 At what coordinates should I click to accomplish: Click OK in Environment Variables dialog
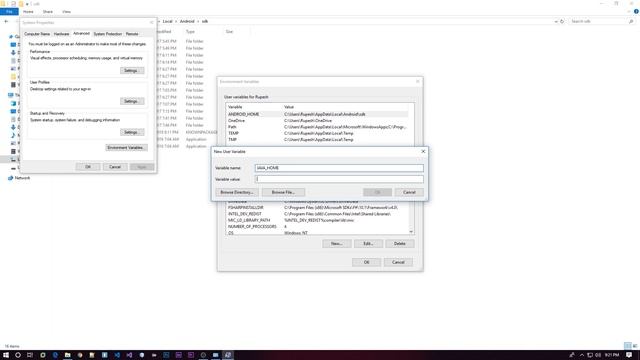pos(366,262)
